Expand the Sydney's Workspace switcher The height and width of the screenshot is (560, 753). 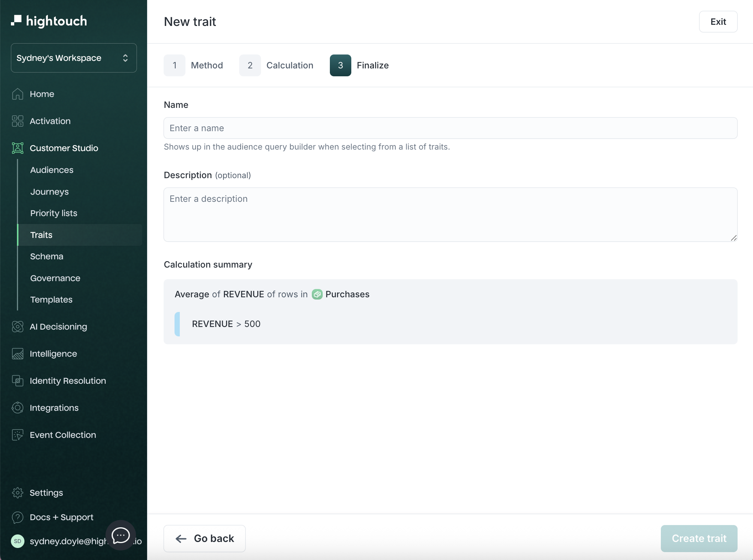74,58
